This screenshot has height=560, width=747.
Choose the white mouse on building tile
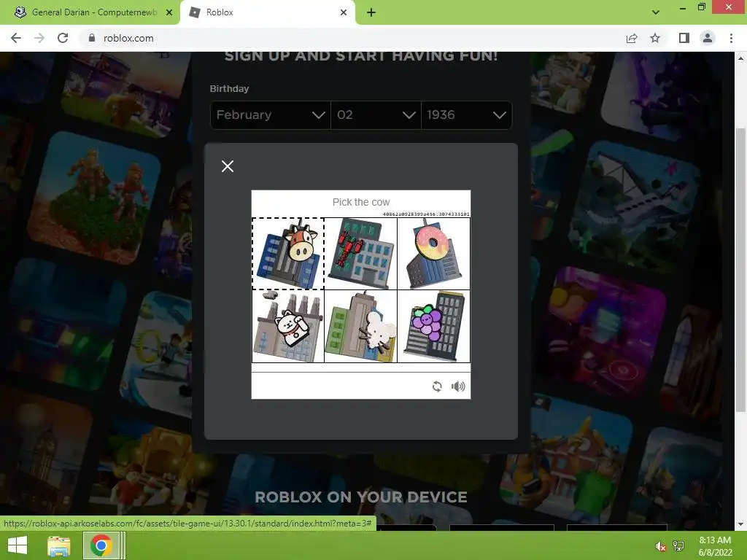tap(361, 326)
